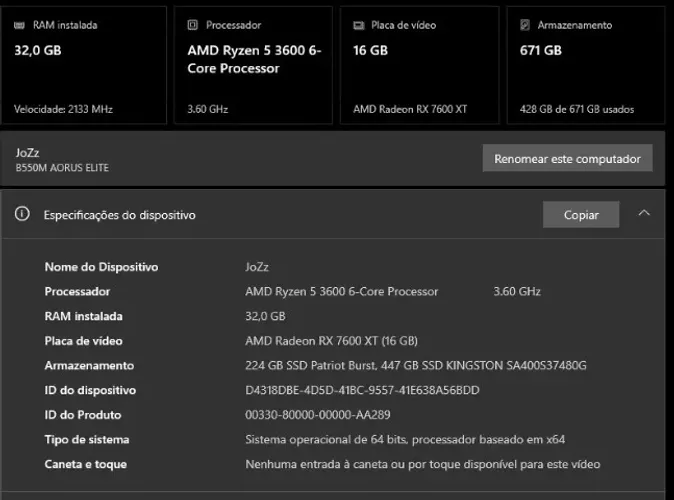Collapse the Especificações do dispositivo section
Screen dimensions: 674x500
(644, 213)
